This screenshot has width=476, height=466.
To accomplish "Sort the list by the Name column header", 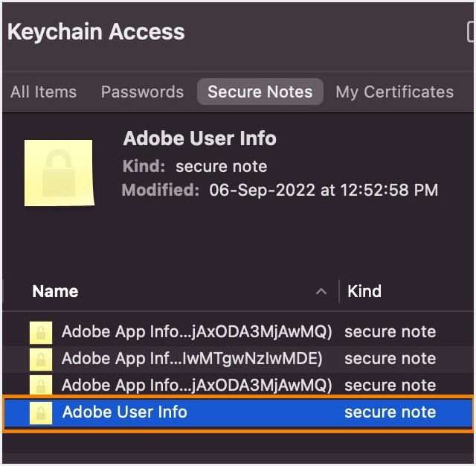I will (56, 292).
